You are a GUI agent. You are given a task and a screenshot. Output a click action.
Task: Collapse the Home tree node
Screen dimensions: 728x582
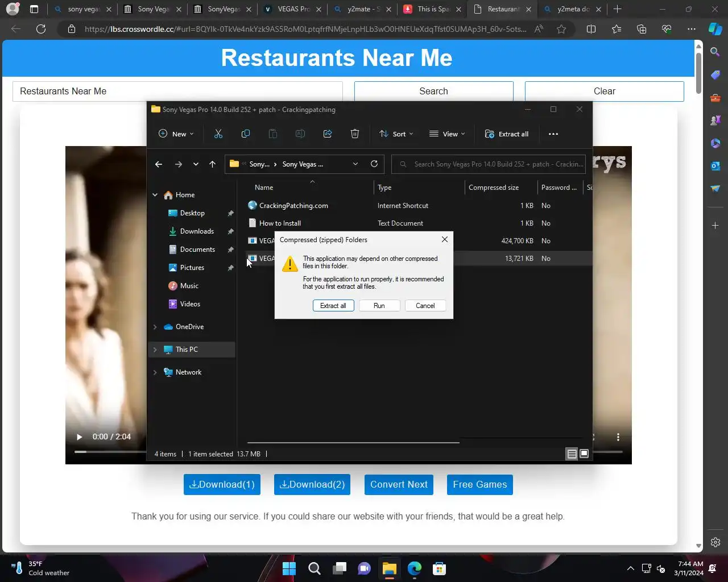click(155, 195)
